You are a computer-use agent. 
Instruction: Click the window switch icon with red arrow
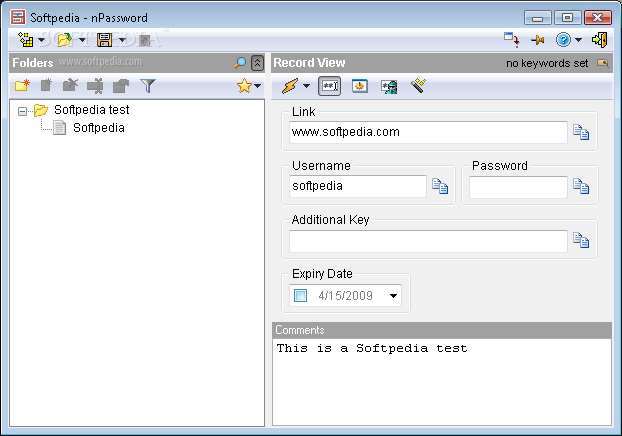[x=512, y=40]
